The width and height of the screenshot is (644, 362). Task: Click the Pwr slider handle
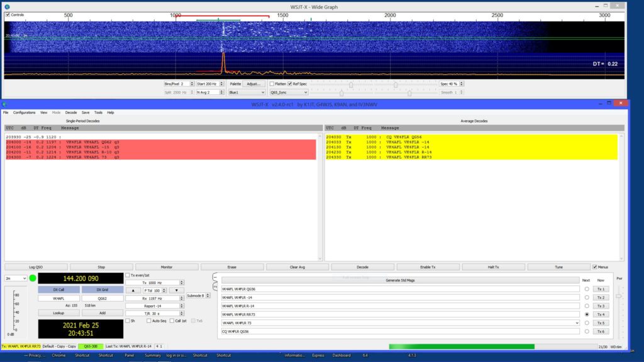click(619, 295)
